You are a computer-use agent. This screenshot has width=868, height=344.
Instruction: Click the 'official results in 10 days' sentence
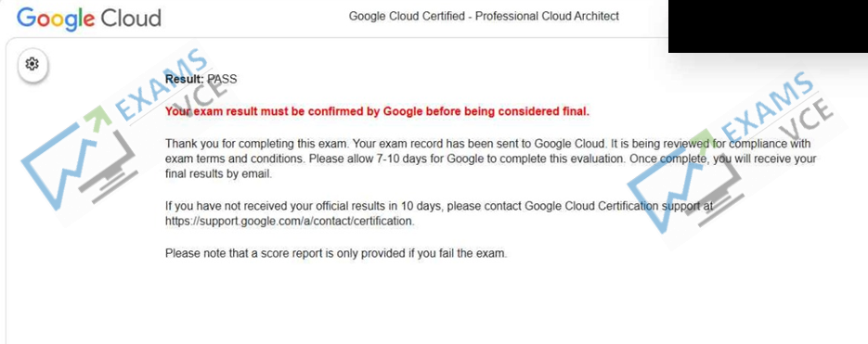pos(439,206)
